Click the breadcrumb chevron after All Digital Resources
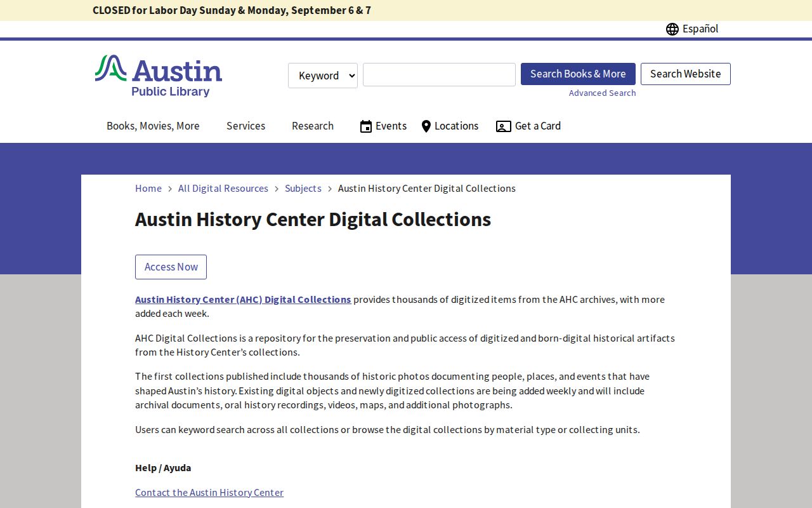812x508 pixels. [277, 189]
